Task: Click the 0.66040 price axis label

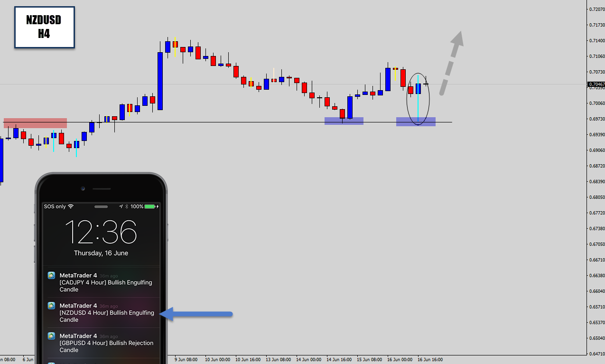Action: click(597, 291)
